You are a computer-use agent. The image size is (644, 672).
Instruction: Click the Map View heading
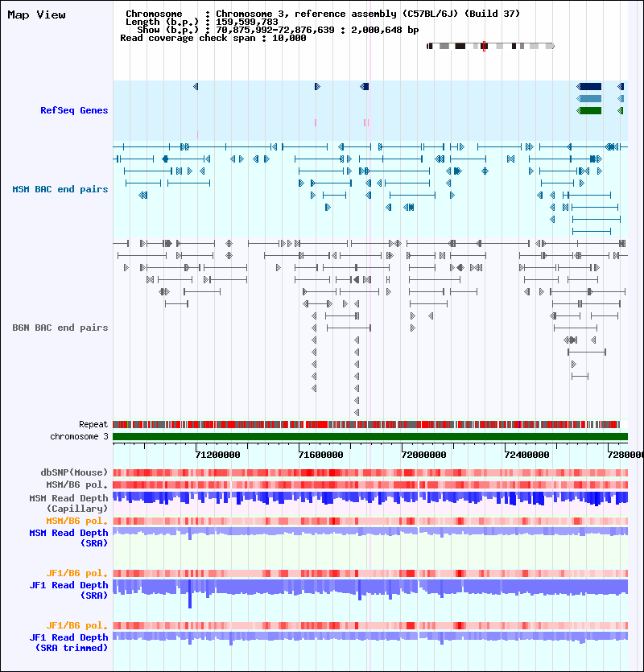(36, 14)
